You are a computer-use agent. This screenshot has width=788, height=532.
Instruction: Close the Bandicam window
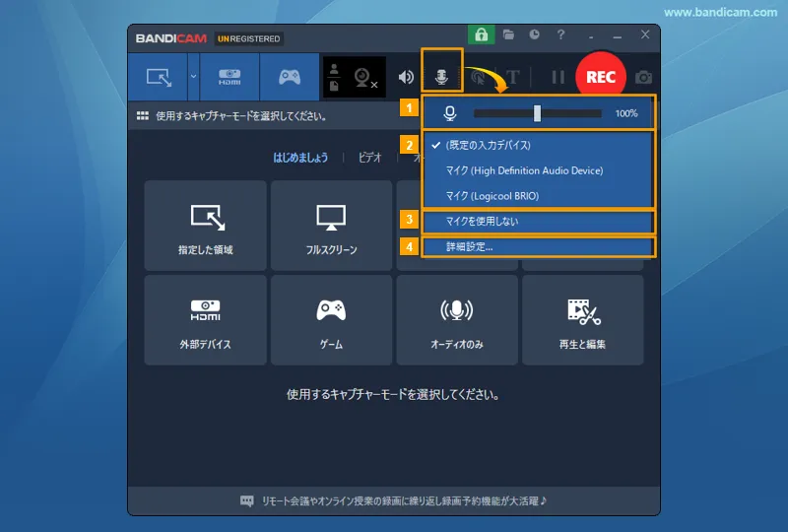(645, 34)
